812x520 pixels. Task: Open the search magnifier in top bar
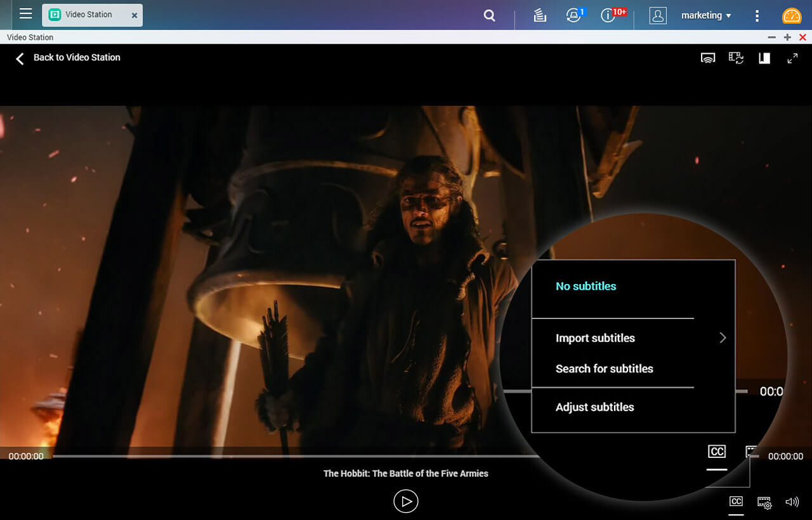pos(489,15)
